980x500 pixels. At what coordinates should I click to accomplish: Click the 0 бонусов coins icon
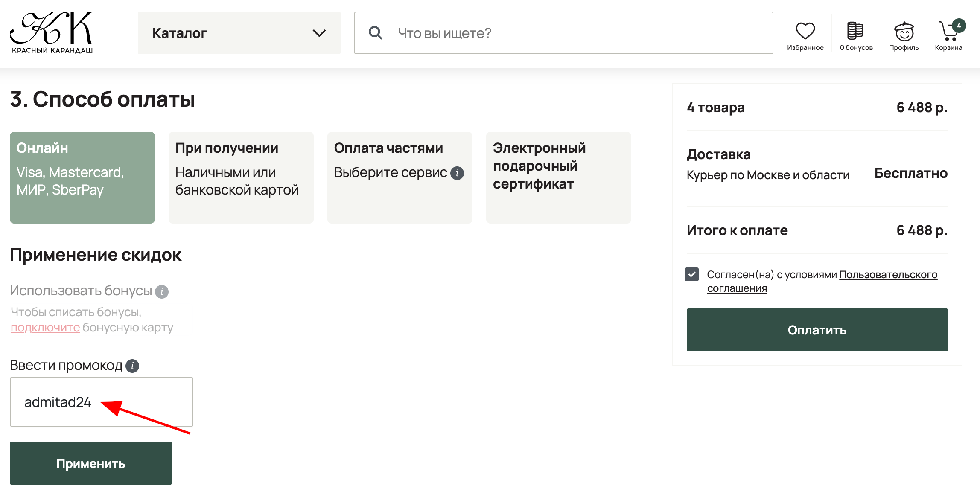coord(855,30)
